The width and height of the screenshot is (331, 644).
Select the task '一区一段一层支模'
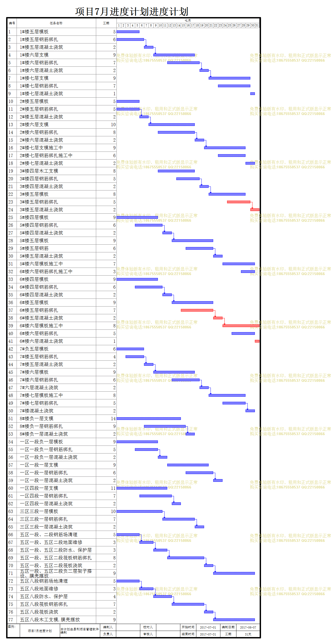(x=39, y=465)
